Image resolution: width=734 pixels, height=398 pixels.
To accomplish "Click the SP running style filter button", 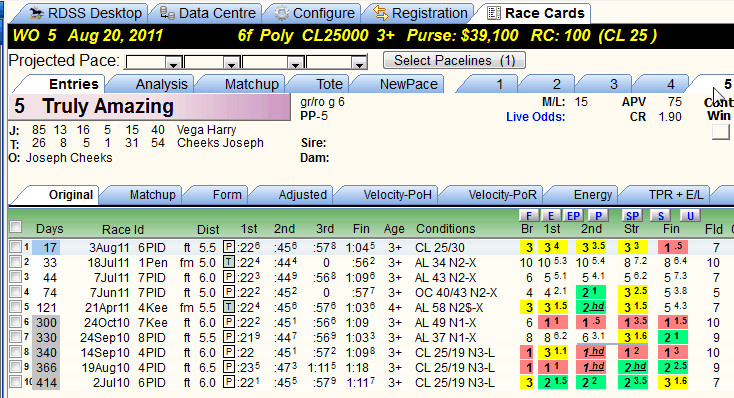I will 632,215.
